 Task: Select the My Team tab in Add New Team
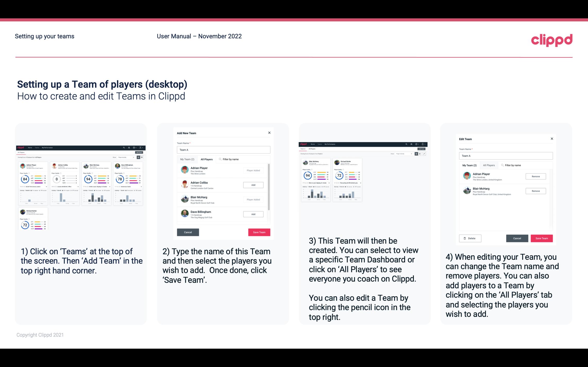click(188, 159)
